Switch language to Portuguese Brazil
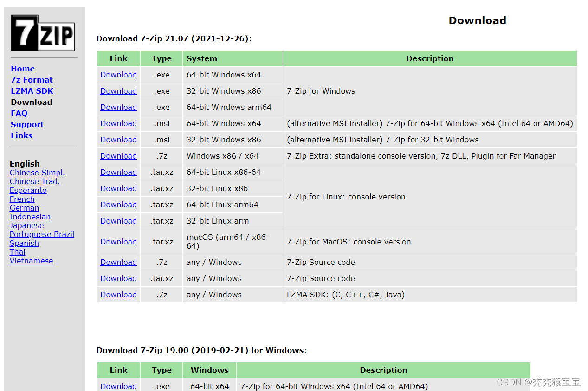588x391 pixels. click(42, 234)
